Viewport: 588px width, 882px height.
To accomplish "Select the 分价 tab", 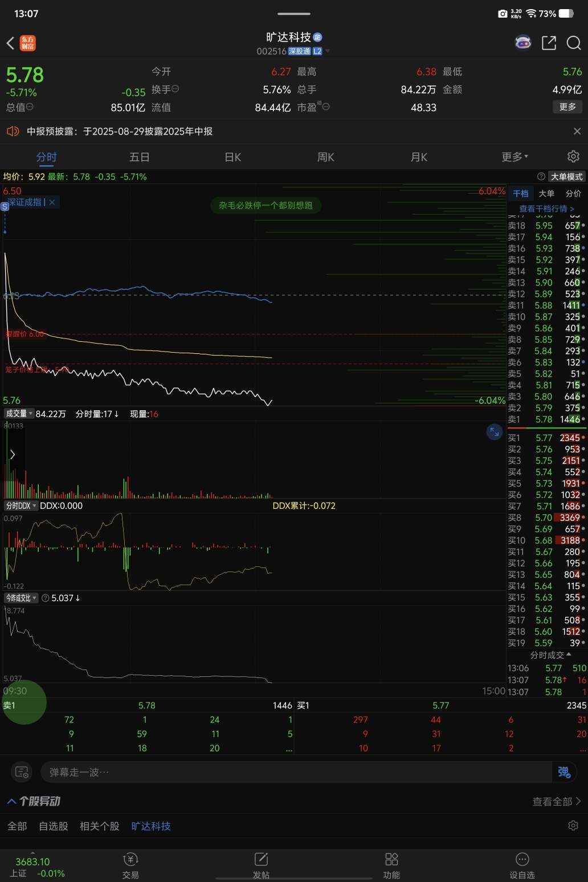I will coord(573,193).
